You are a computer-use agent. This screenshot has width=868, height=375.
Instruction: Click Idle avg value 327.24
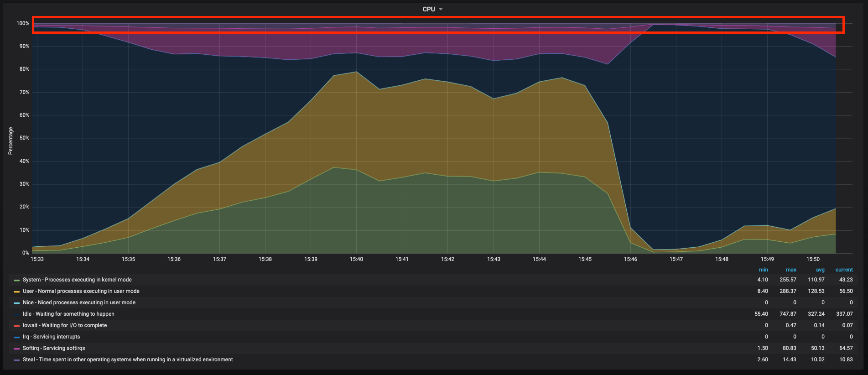point(816,314)
